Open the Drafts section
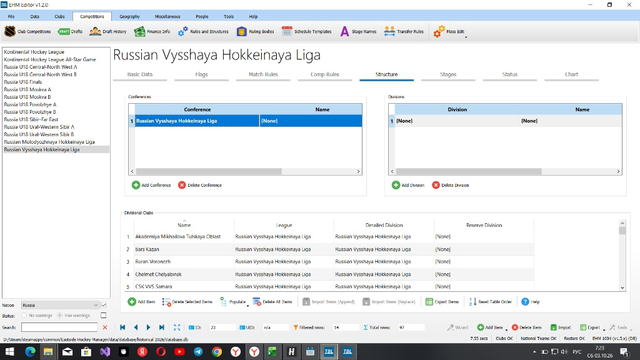Image resolution: width=640 pixels, height=360 pixels. [70, 31]
